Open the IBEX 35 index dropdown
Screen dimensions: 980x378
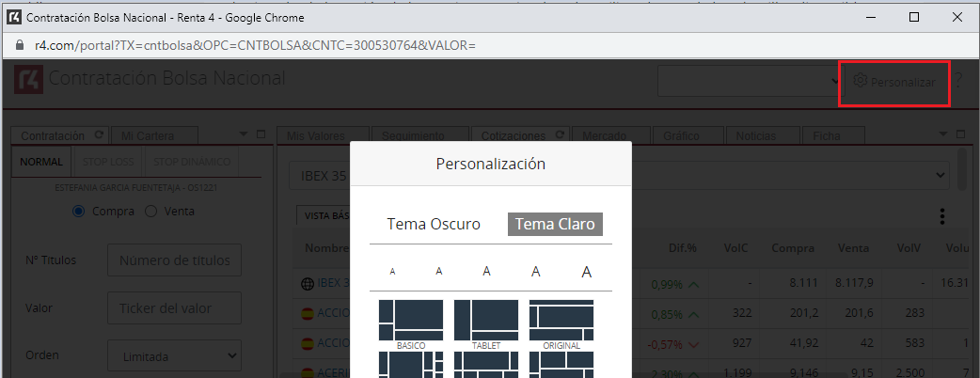click(619, 177)
